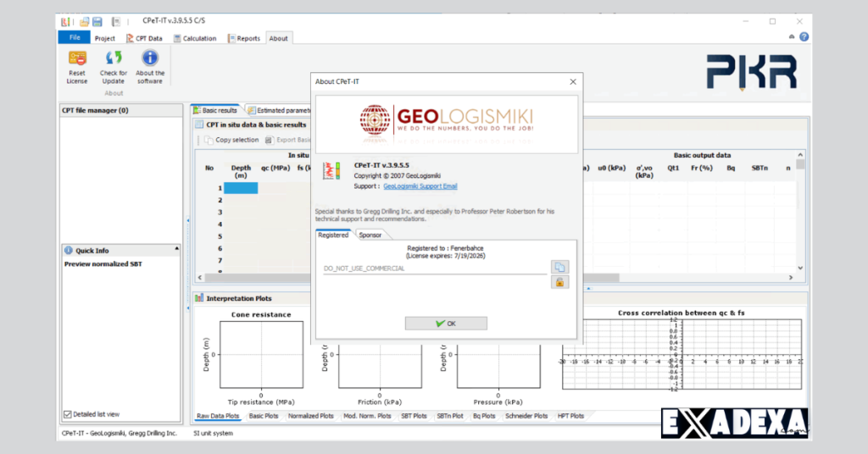
Task: Switch to the Schneider Plots tab
Action: [526, 416]
